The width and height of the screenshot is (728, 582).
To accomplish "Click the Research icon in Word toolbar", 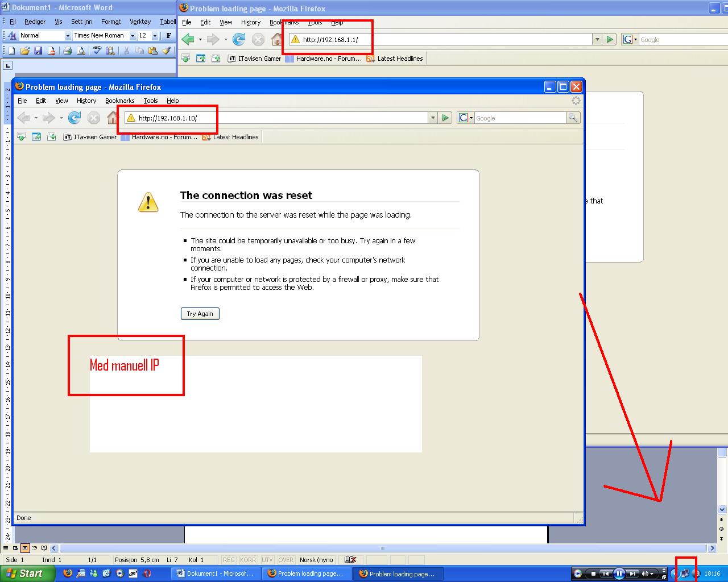I will point(110,51).
